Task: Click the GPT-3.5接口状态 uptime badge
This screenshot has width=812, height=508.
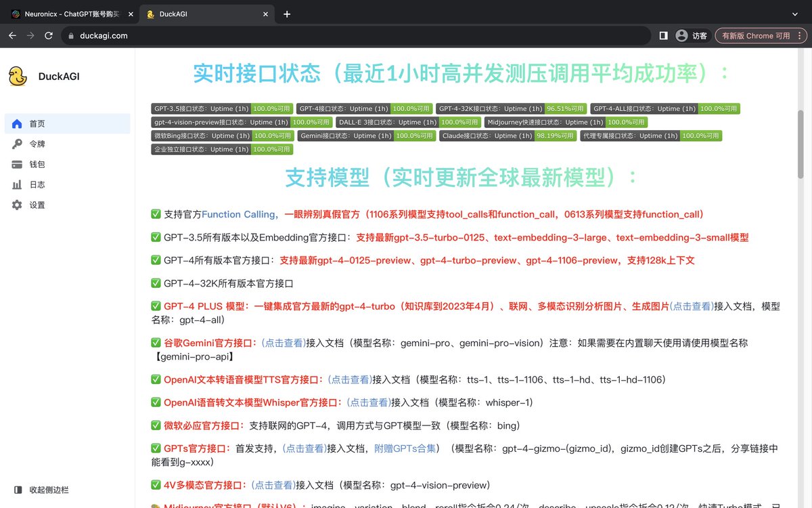Action: 223,108
